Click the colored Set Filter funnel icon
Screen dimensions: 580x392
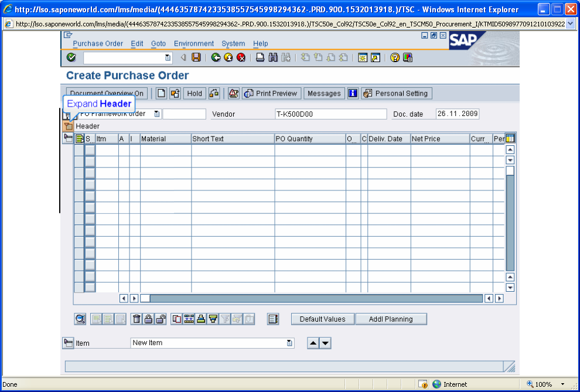213,319
